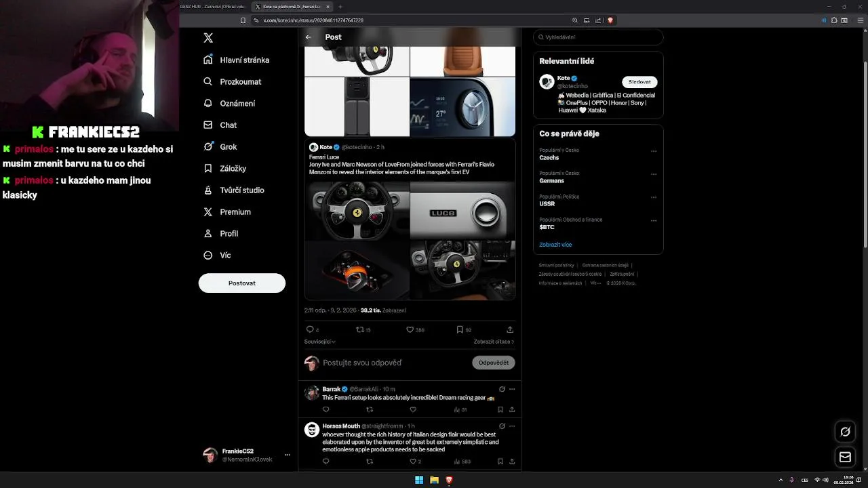The width and height of the screenshot is (868, 488).
Task: Open the Germans trending topic
Action: 551,180
